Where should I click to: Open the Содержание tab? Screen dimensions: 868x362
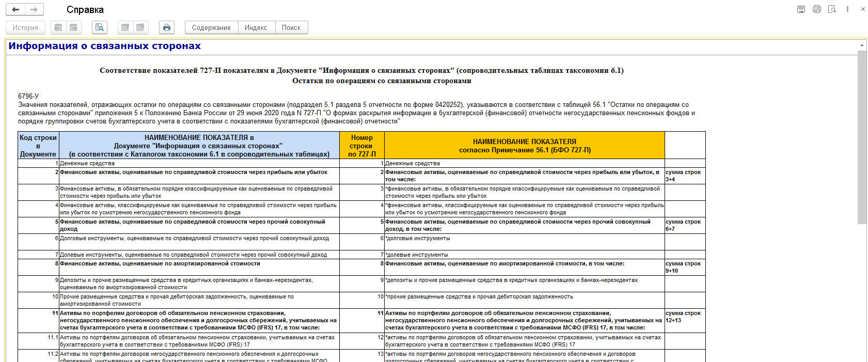[x=211, y=27]
